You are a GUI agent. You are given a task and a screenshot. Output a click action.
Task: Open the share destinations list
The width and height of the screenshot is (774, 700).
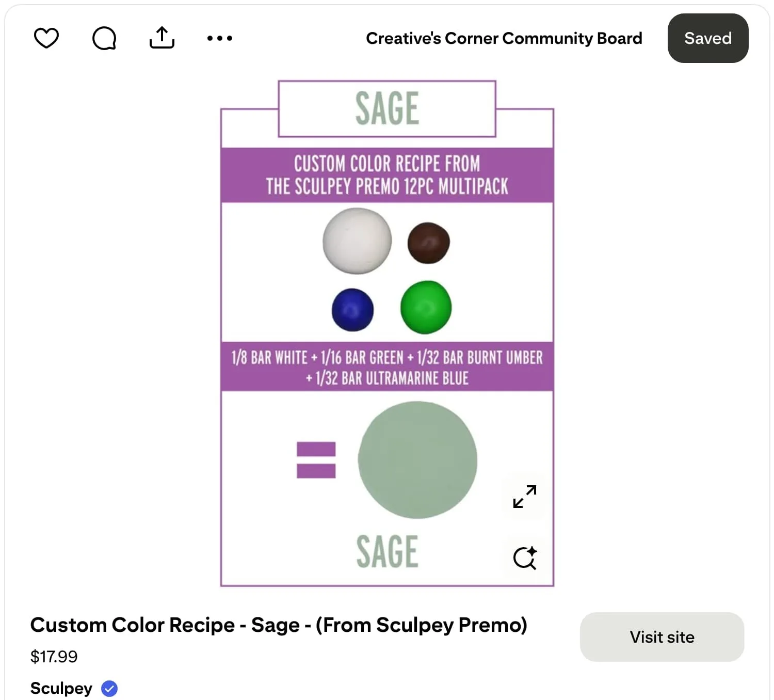pos(162,38)
